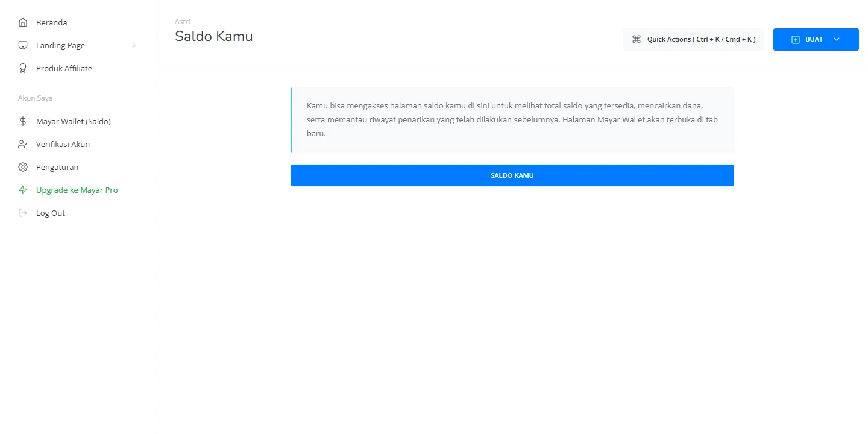The image size is (868, 434).
Task: Open the BUAT dropdown arrow
Action: [x=836, y=39]
